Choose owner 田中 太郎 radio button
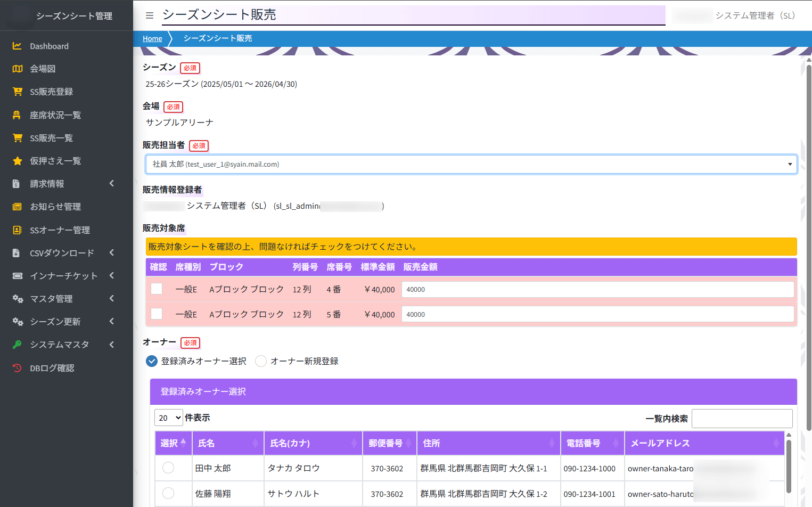The height and width of the screenshot is (507, 812). pos(168,468)
